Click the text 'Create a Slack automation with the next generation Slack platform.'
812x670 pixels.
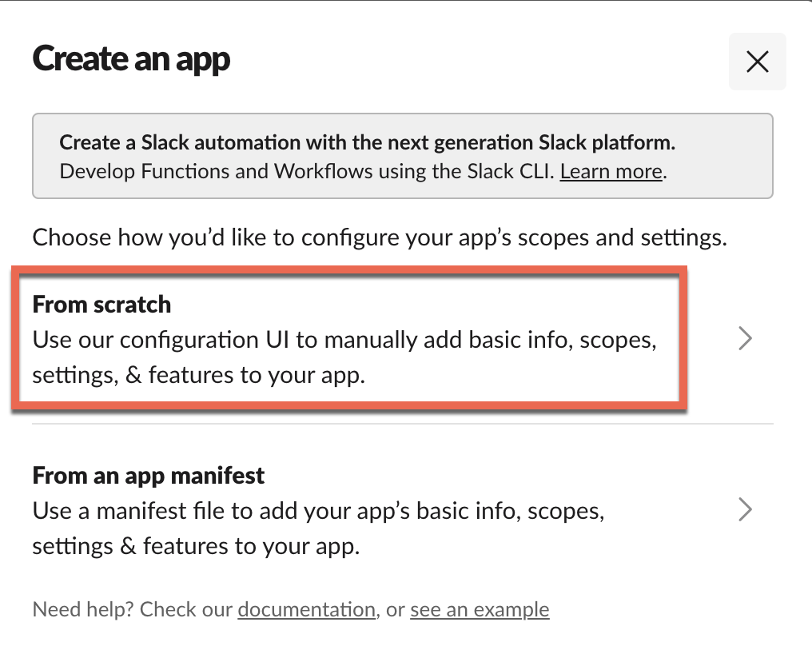pyautogui.click(x=367, y=142)
